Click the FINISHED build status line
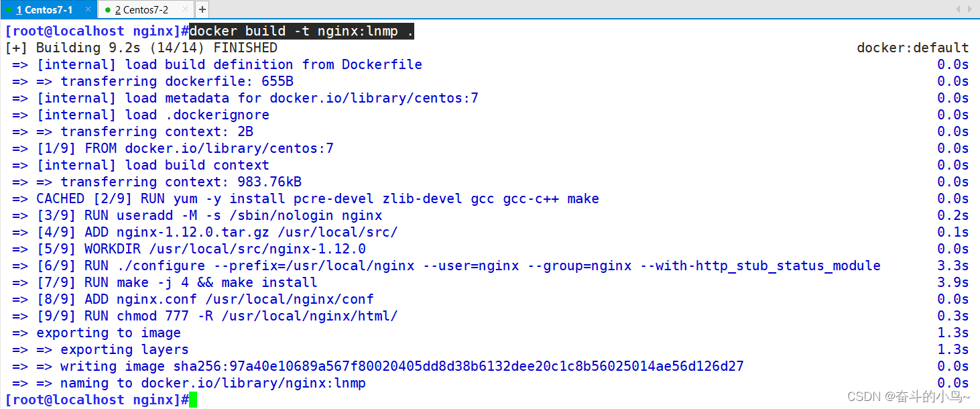Image resolution: width=980 pixels, height=409 pixels. pyautogui.click(x=141, y=47)
